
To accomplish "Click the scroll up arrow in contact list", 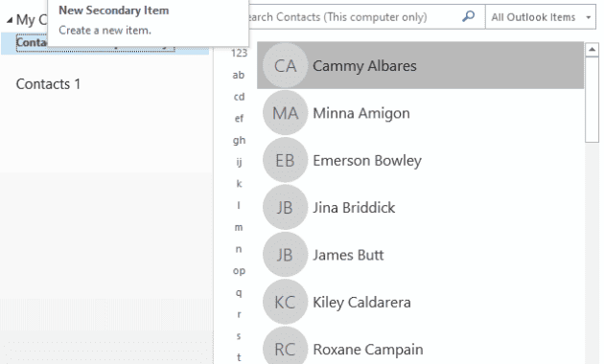I will (x=592, y=50).
